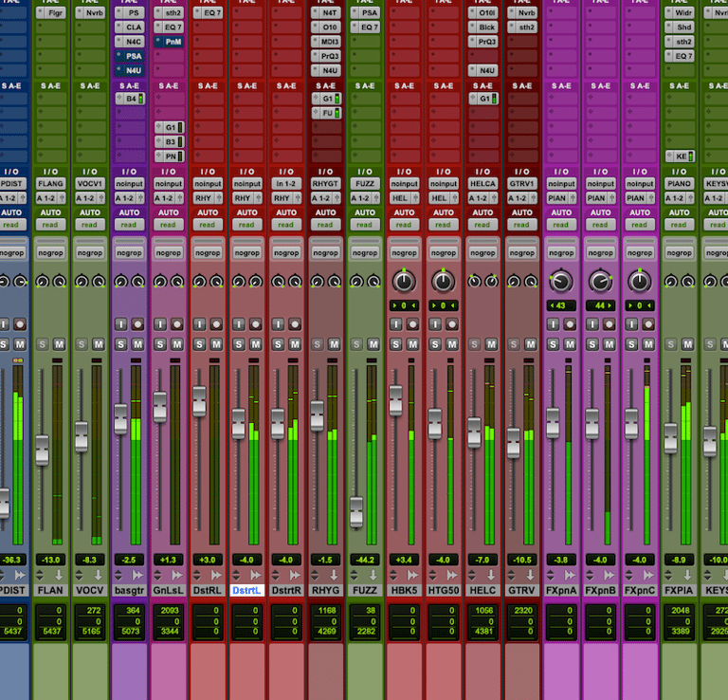The height and width of the screenshot is (700, 728).
Task: Open automation mode 'read' on RHYG track
Action: (325, 225)
